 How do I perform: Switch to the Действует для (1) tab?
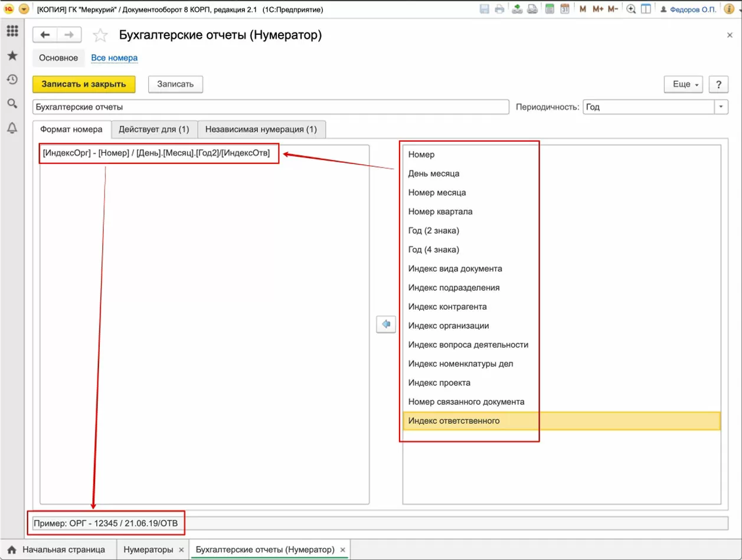(153, 129)
